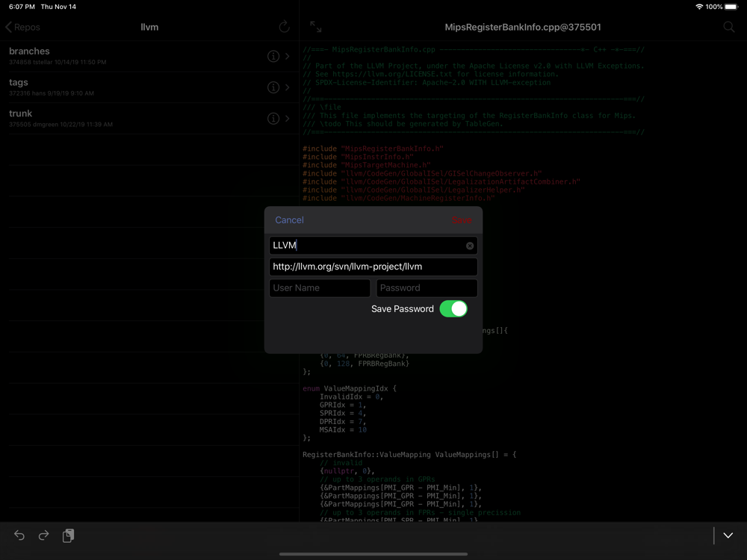This screenshot has height=560, width=747.
Task: Dismiss keyboard bar with down chevron
Action: [728, 535]
